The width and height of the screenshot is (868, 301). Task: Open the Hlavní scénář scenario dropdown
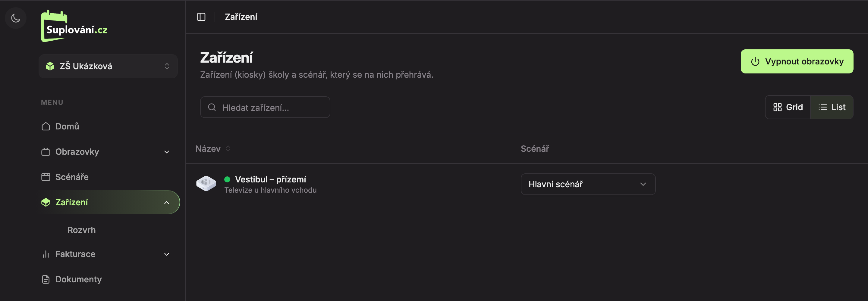(588, 184)
